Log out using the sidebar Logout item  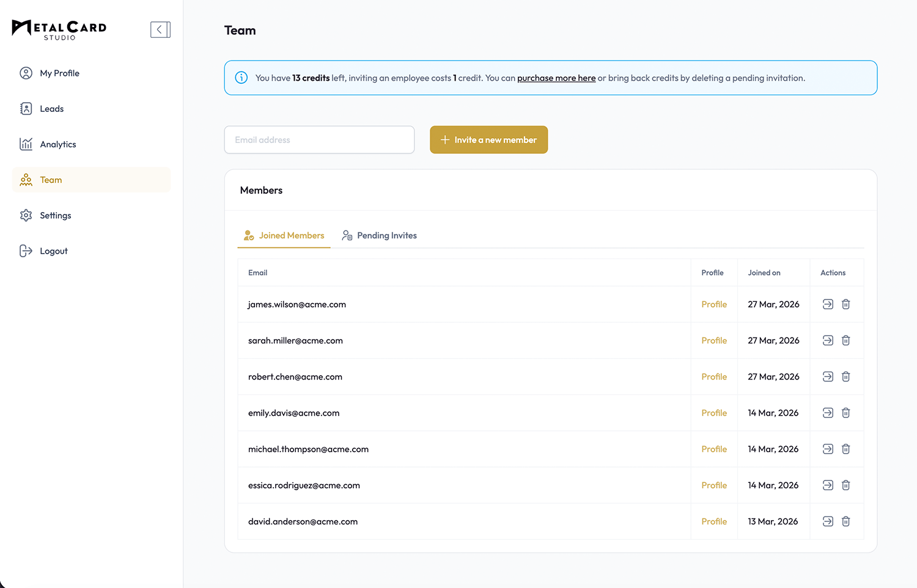click(x=53, y=251)
